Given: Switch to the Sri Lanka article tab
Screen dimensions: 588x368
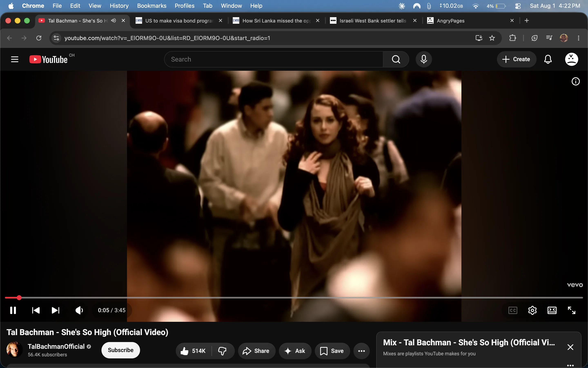Looking at the screenshot, I should tap(276, 21).
